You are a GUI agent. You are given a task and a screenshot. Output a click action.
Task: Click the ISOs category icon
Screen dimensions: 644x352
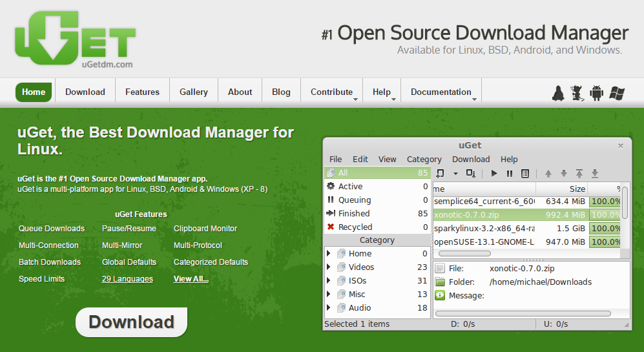tap(341, 280)
